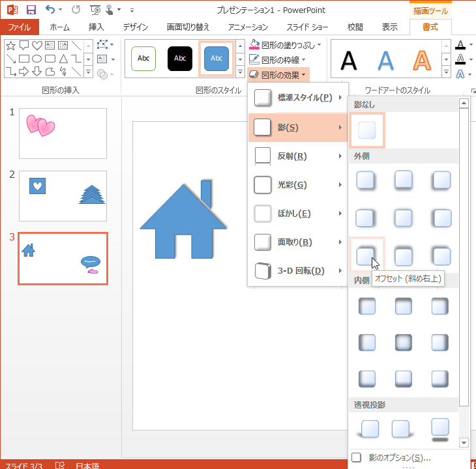Switch to the 挿入 tab
The height and width of the screenshot is (469, 476).
97,27
